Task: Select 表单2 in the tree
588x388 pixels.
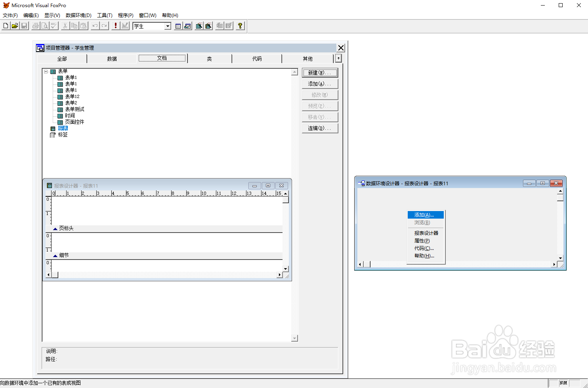Action: [71, 103]
